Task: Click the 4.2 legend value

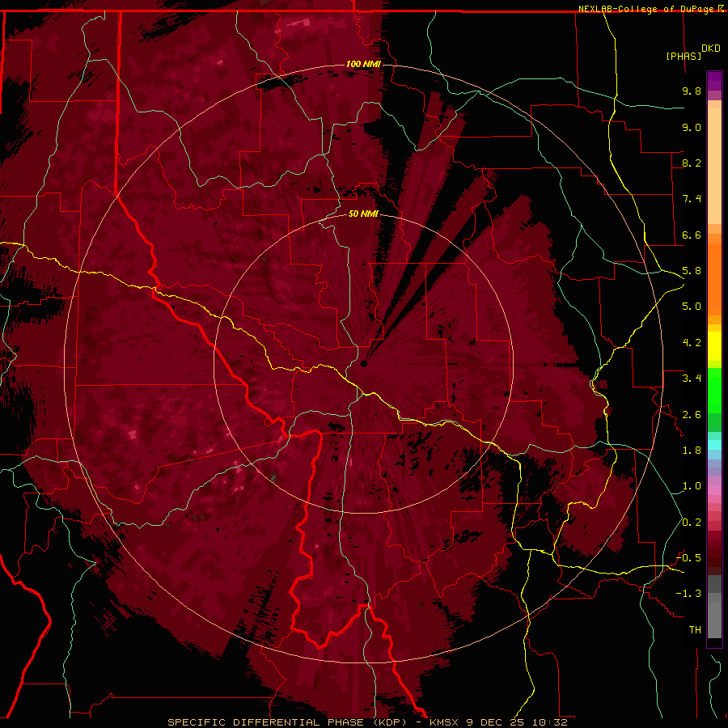Action: tap(692, 343)
